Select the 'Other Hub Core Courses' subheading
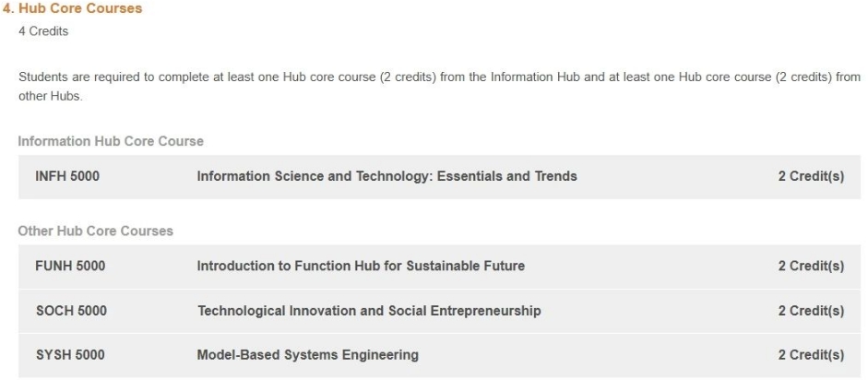 [x=95, y=231]
